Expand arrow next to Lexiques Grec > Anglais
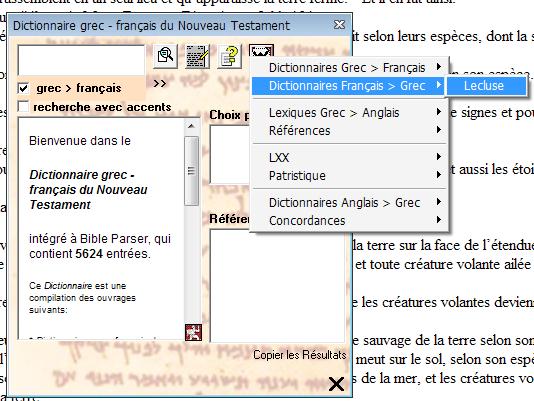This screenshot has width=534, height=401. [439, 112]
